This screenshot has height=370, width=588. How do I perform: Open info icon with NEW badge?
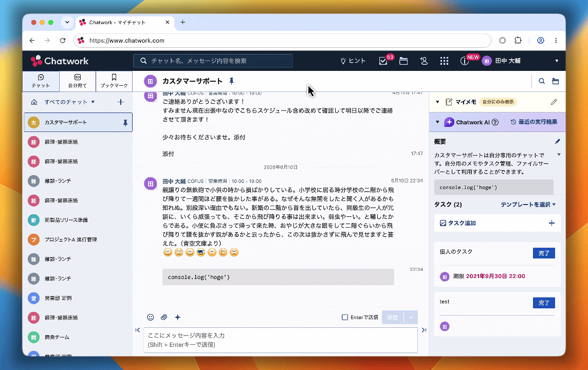click(464, 61)
